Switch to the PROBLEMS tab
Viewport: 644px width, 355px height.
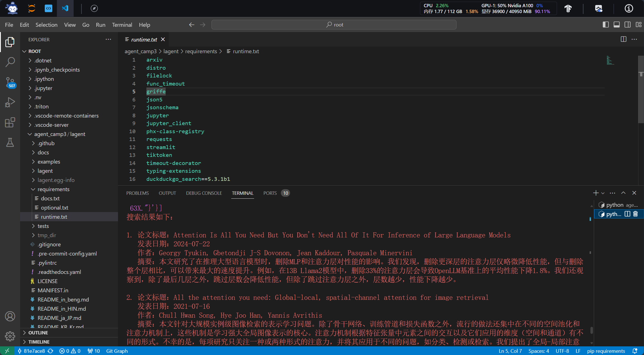click(x=137, y=193)
